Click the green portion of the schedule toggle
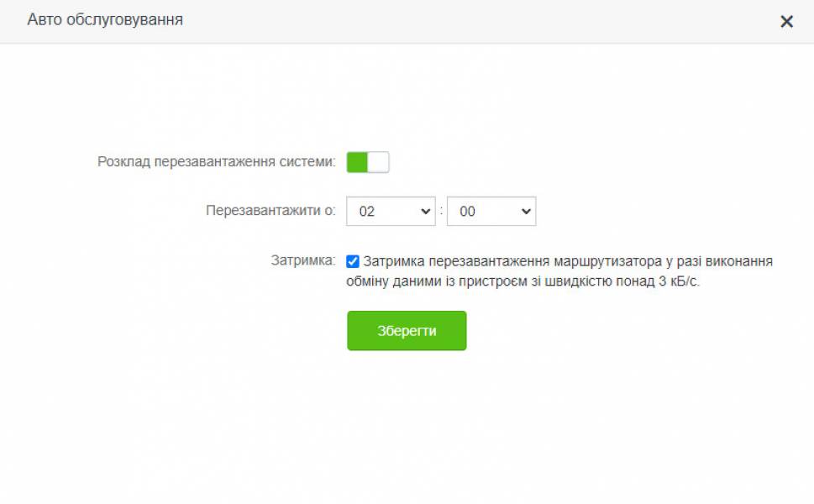Screen dimensions: 814x504 [x=357, y=162]
